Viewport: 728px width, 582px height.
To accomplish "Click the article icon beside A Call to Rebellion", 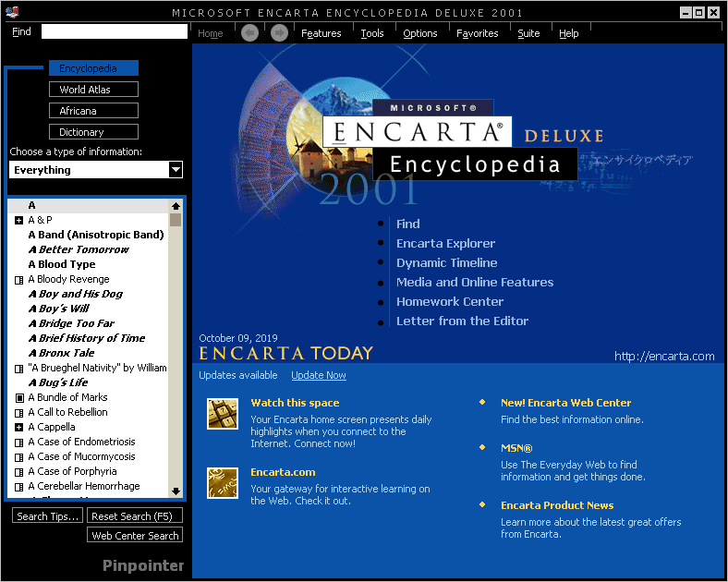I will [x=19, y=413].
